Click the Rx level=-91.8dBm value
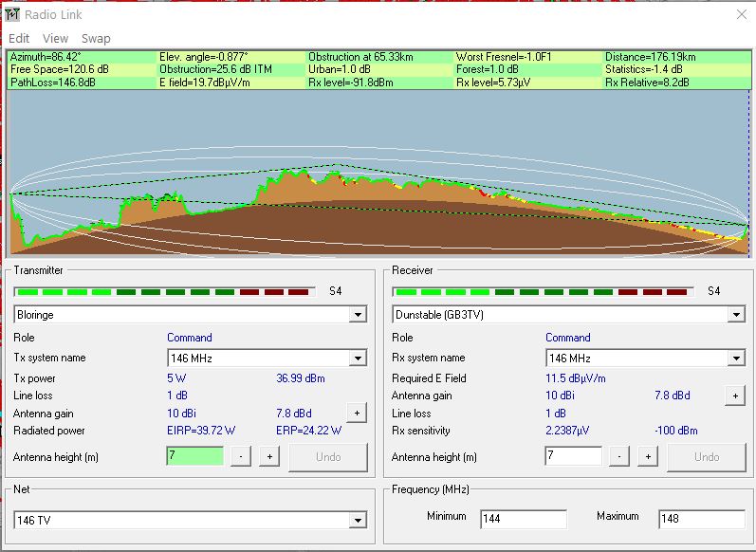Viewport: 756px width, 552px height. [x=351, y=83]
